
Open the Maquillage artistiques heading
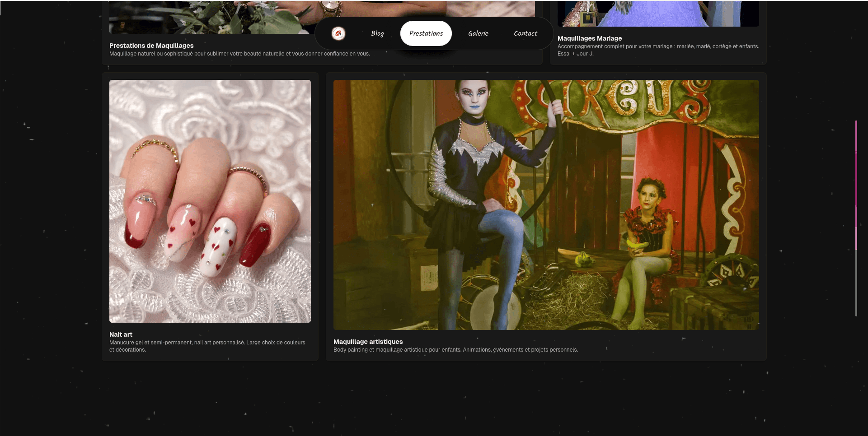coord(368,342)
